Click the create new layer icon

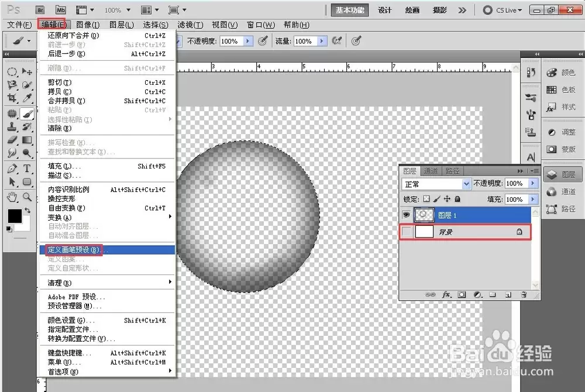click(x=508, y=295)
